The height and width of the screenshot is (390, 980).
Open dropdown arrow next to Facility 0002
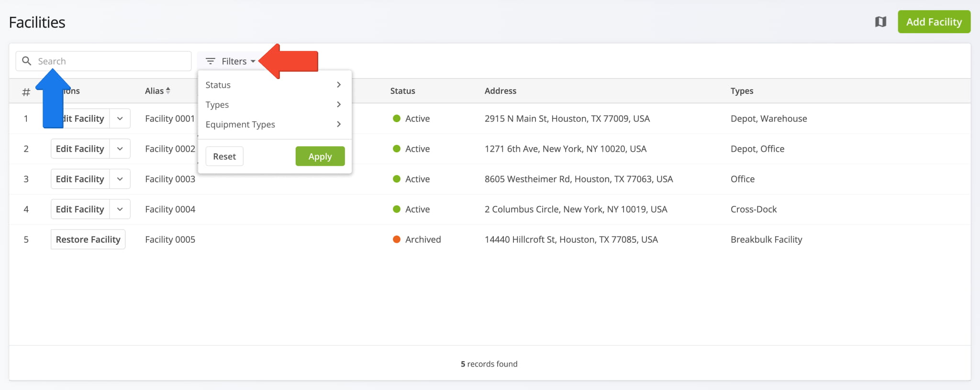pos(120,149)
